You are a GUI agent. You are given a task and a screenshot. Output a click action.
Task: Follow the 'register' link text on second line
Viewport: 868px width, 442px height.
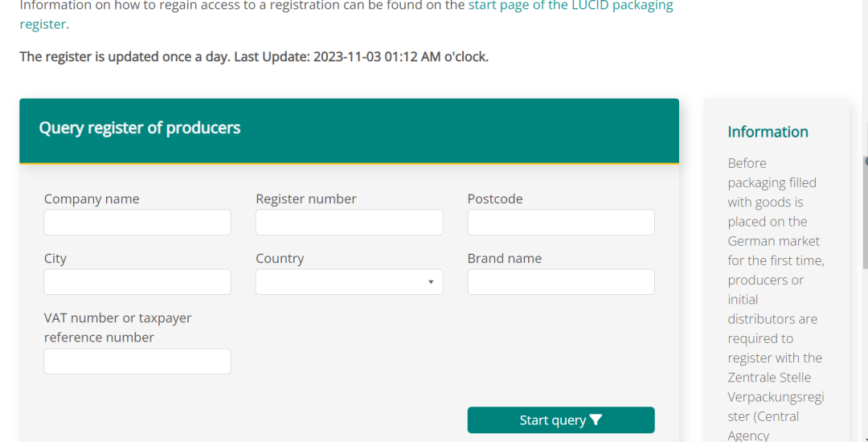tap(43, 24)
